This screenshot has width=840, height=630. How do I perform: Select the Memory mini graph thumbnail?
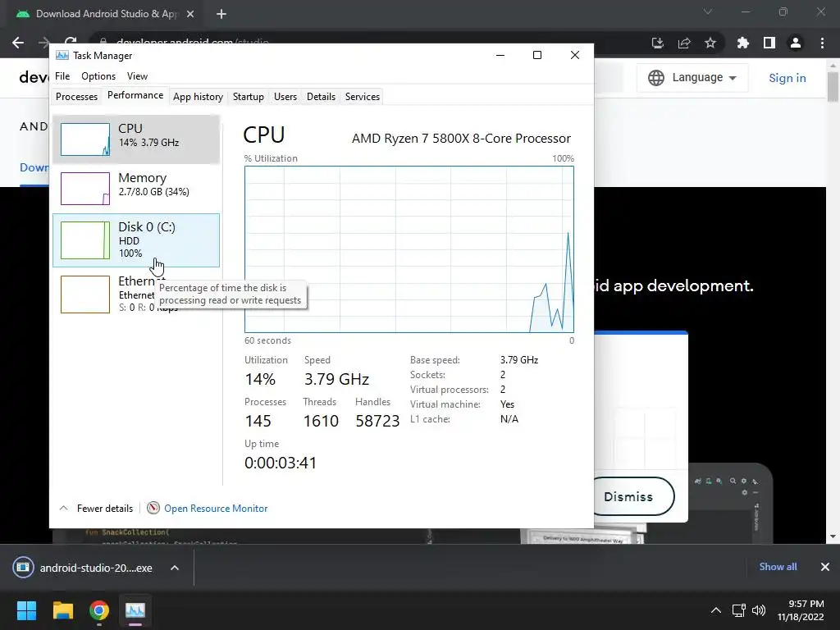(85, 189)
